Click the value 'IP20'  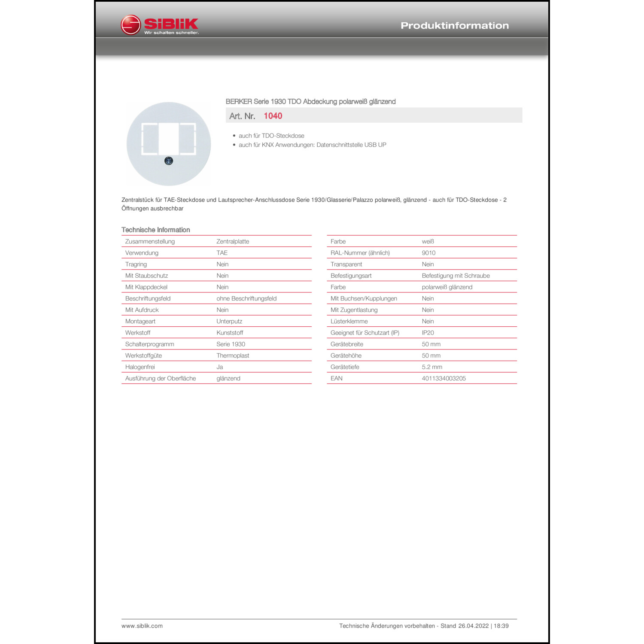pos(428,333)
